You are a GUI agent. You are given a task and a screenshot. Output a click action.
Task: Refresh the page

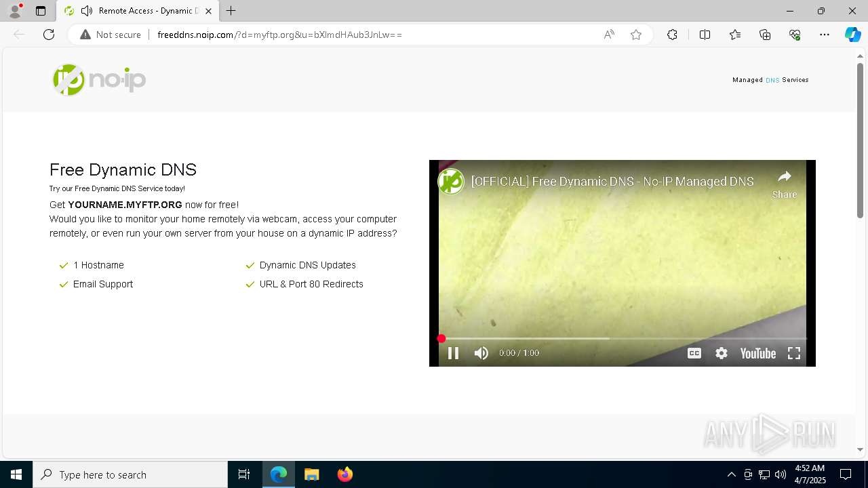49,35
